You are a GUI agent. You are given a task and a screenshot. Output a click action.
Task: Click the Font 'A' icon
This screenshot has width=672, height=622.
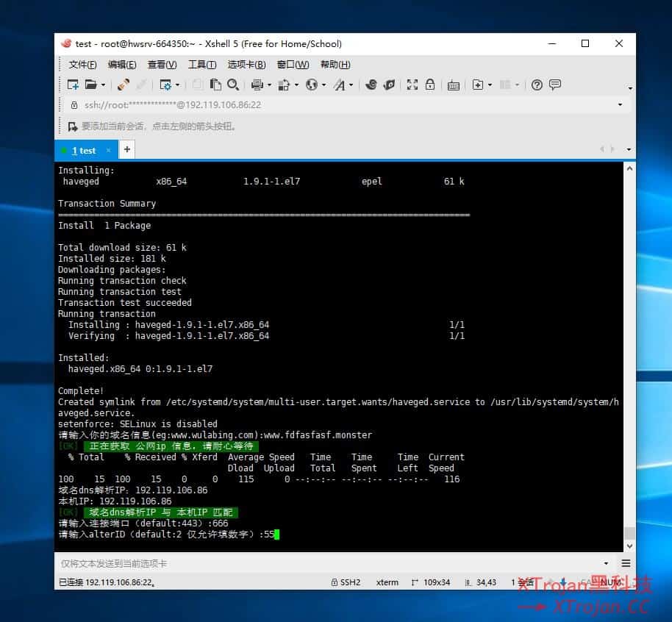(340, 85)
